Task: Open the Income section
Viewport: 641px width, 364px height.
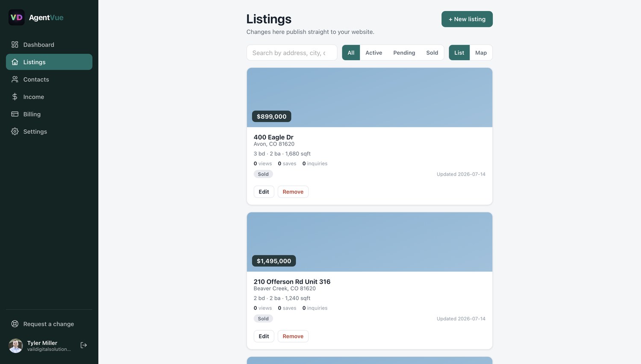Action: point(49,97)
